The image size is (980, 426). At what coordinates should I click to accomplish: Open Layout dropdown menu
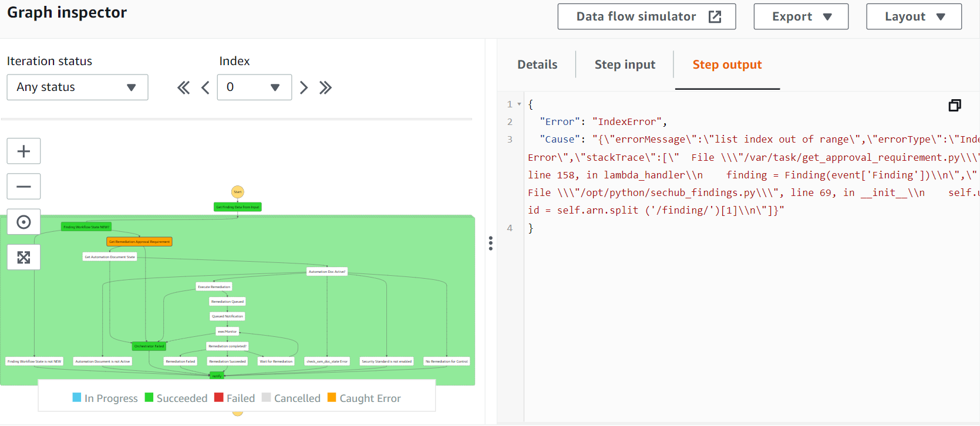tap(914, 16)
